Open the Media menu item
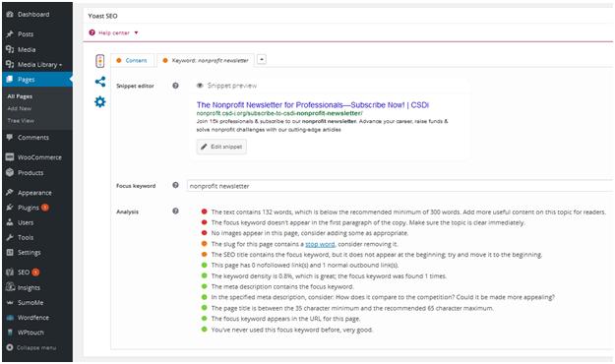Viewport: 615px width, 364px height. click(x=27, y=49)
